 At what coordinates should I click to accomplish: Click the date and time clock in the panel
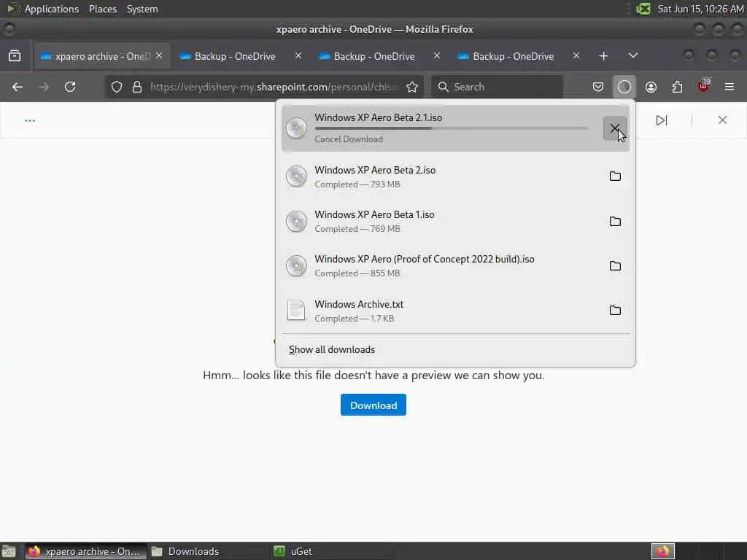pos(700,9)
